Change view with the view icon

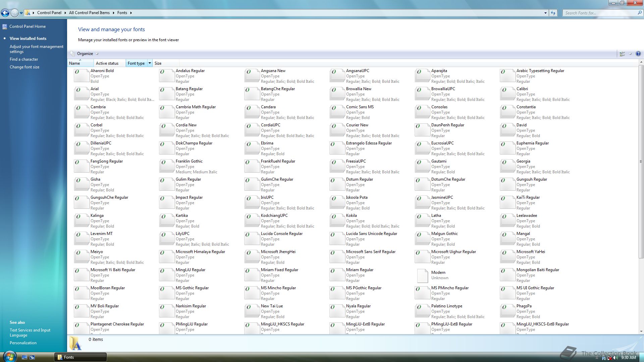pyautogui.click(x=622, y=54)
